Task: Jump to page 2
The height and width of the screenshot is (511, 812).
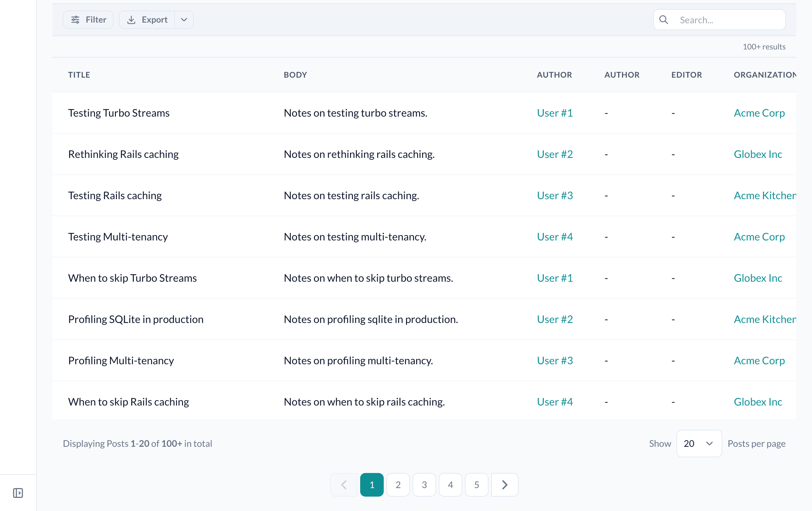Action: (x=398, y=485)
